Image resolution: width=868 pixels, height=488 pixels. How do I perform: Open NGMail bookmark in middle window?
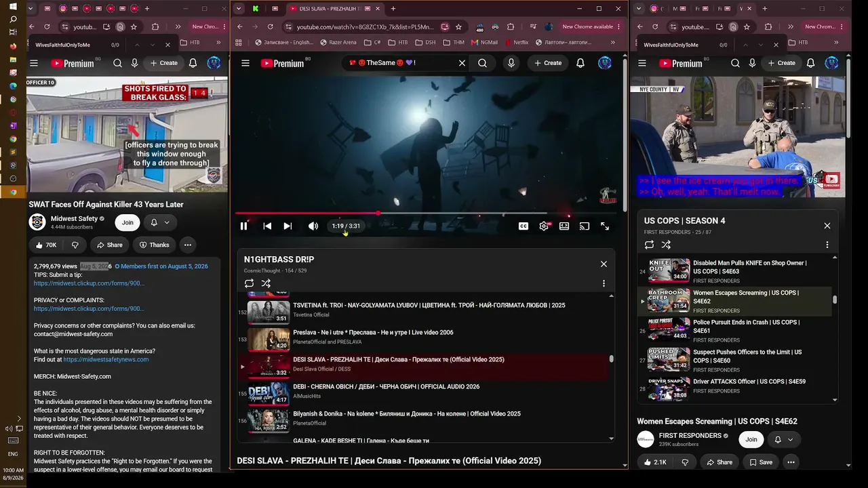pyautogui.click(x=484, y=42)
